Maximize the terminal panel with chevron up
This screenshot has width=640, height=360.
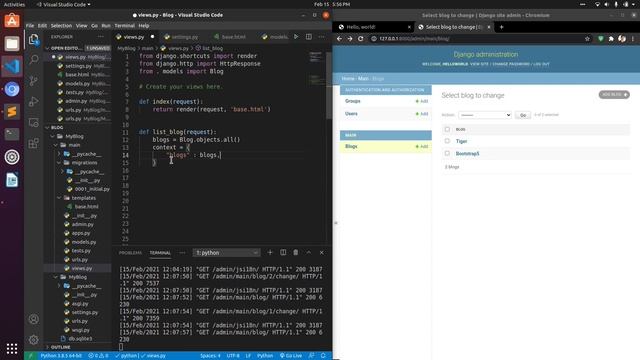coord(309,253)
